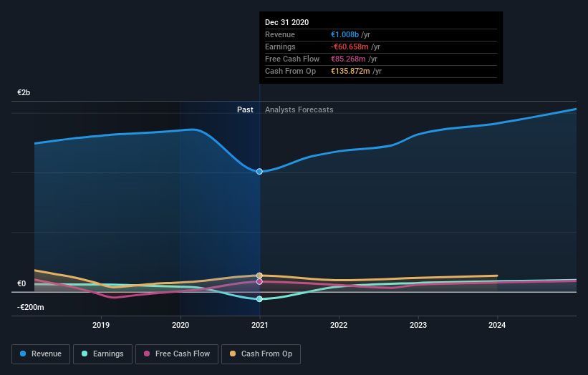
Task: Click the blue dot in Revenue legend
Action: click(23, 354)
